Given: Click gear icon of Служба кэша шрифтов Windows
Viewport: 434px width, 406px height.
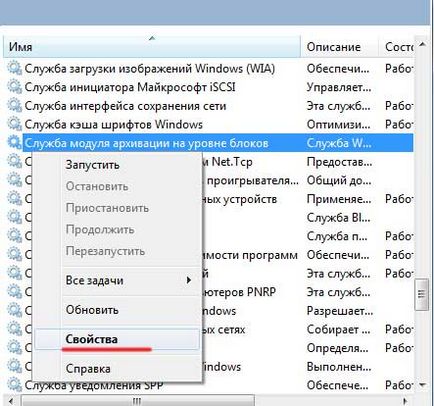Looking at the screenshot, I should click(14, 124).
